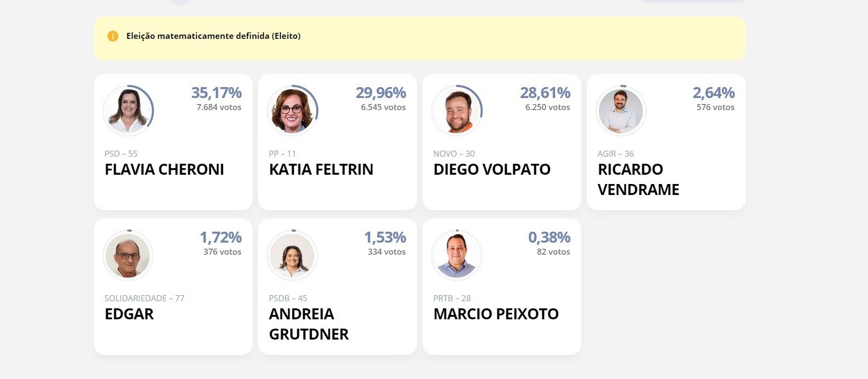Click Marcio Peixoto's candidate photo

pyautogui.click(x=456, y=256)
